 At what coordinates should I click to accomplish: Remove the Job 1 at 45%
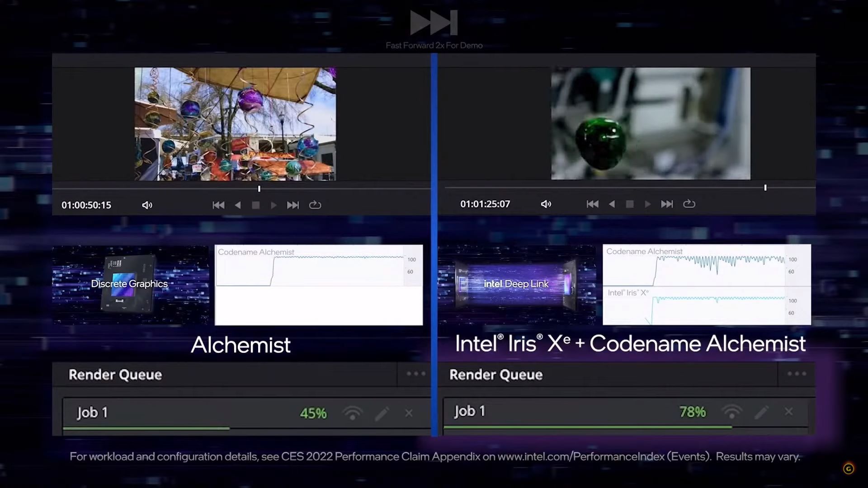pyautogui.click(x=409, y=413)
